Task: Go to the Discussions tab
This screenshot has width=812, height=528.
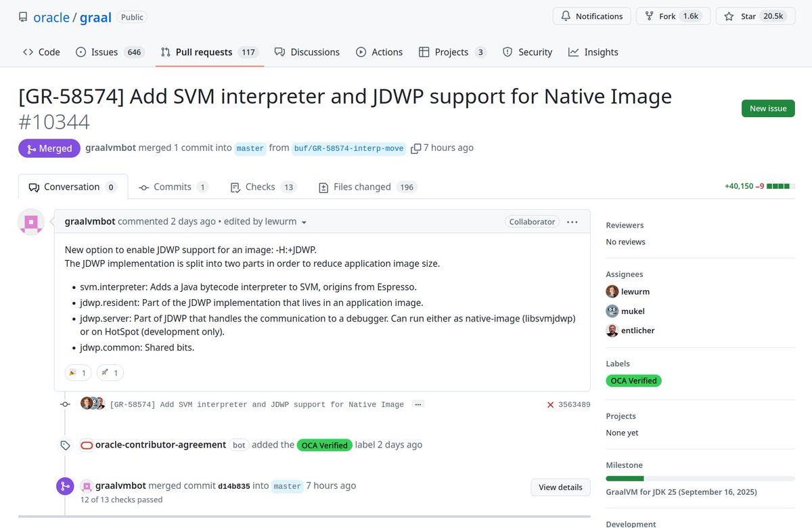Action: (x=307, y=52)
